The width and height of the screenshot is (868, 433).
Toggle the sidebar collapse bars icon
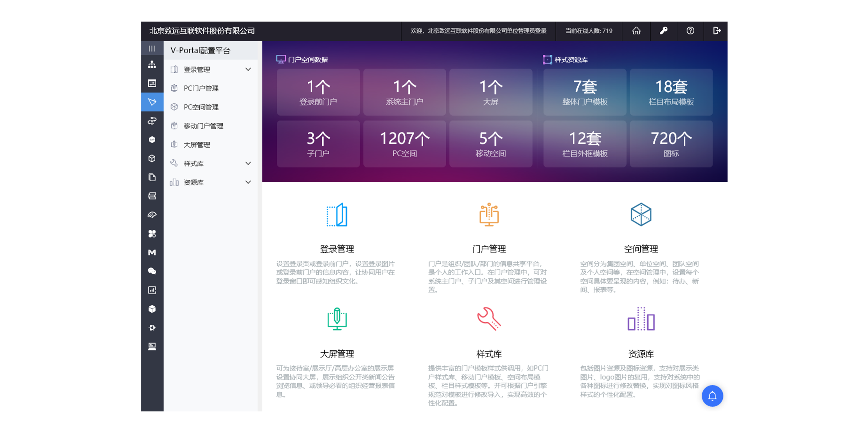[152, 48]
